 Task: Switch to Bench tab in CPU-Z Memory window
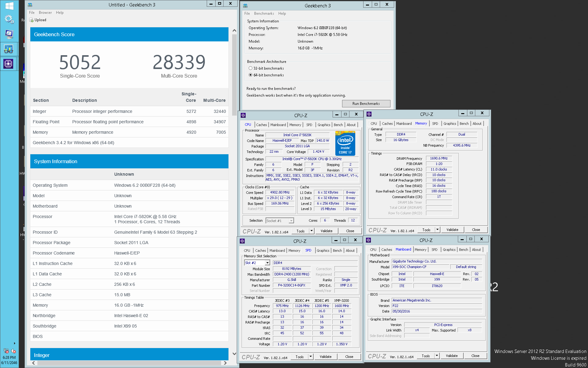[x=464, y=124]
